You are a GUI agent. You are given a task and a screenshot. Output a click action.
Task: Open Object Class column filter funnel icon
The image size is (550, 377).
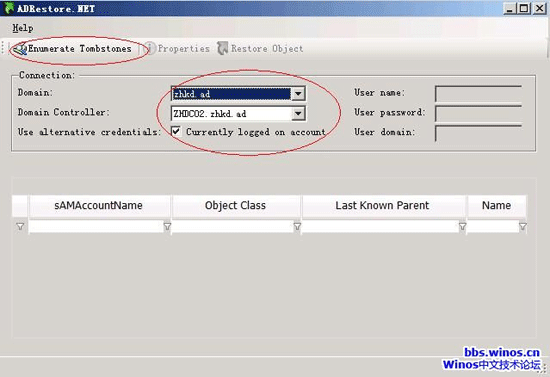tap(297, 227)
